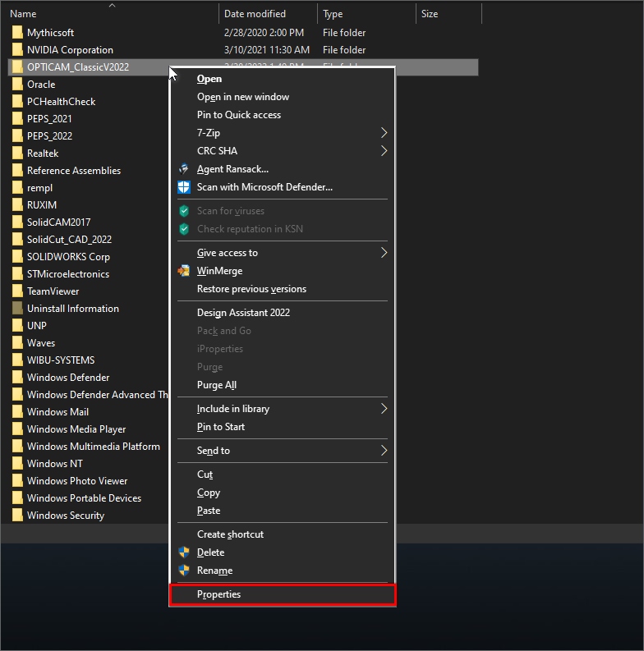Viewport: 644px width, 651px height.
Task: Select the Windows Defender Advanced Th folder name
Action: (97, 395)
